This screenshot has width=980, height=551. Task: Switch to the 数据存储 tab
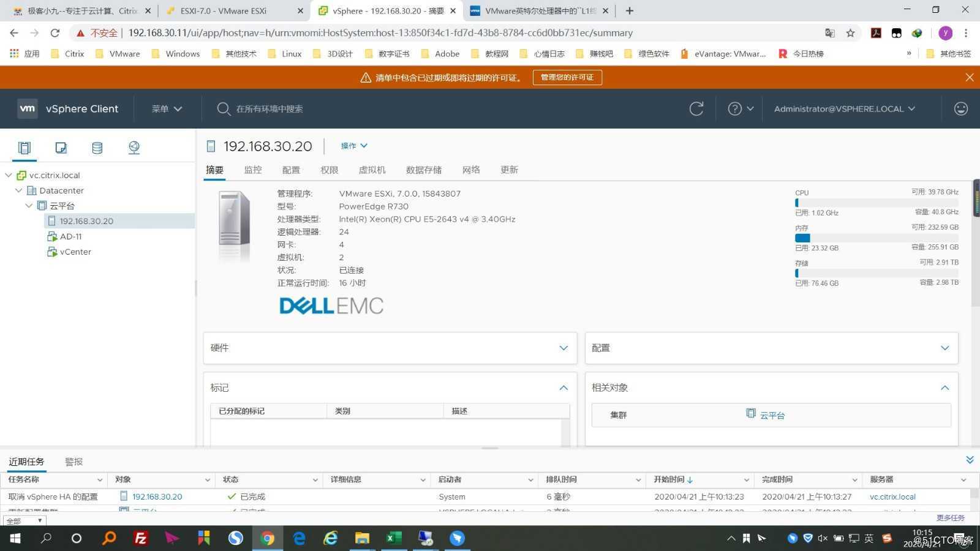[424, 170]
